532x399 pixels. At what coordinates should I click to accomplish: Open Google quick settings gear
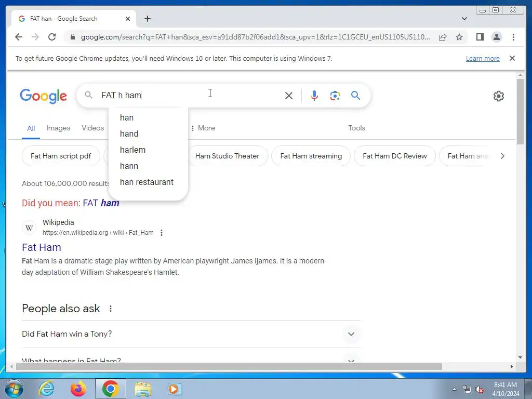(x=498, y=96)
